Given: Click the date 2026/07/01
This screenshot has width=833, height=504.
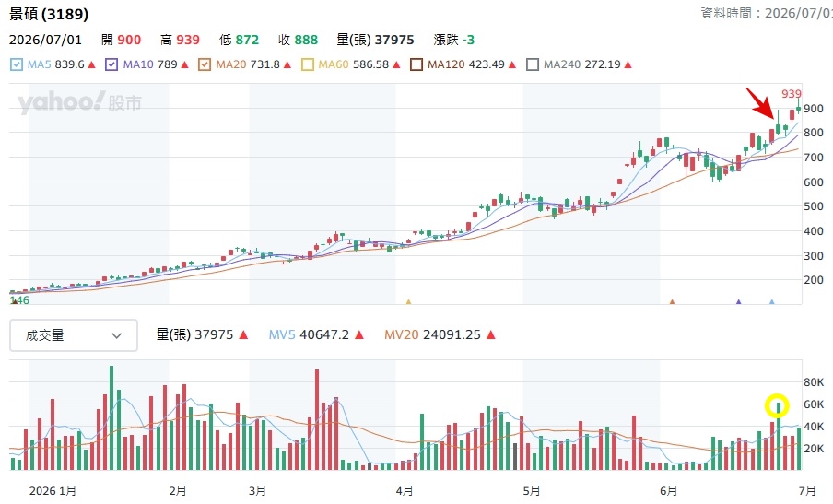Looking at the screenshot, I should 46,40.
